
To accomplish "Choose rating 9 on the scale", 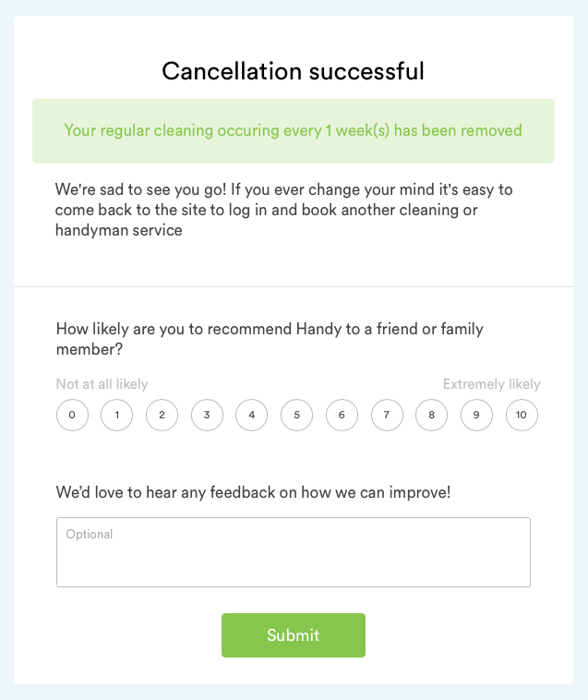I will (x=476, y=415).
